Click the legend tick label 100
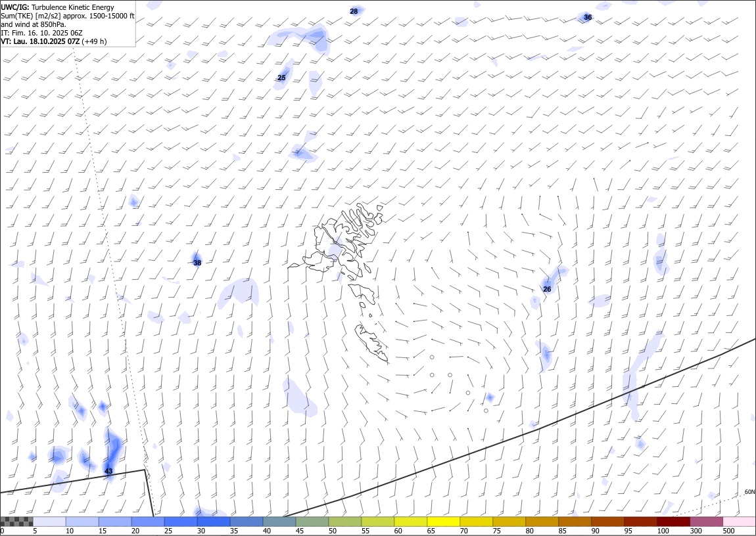 (663, 531)
